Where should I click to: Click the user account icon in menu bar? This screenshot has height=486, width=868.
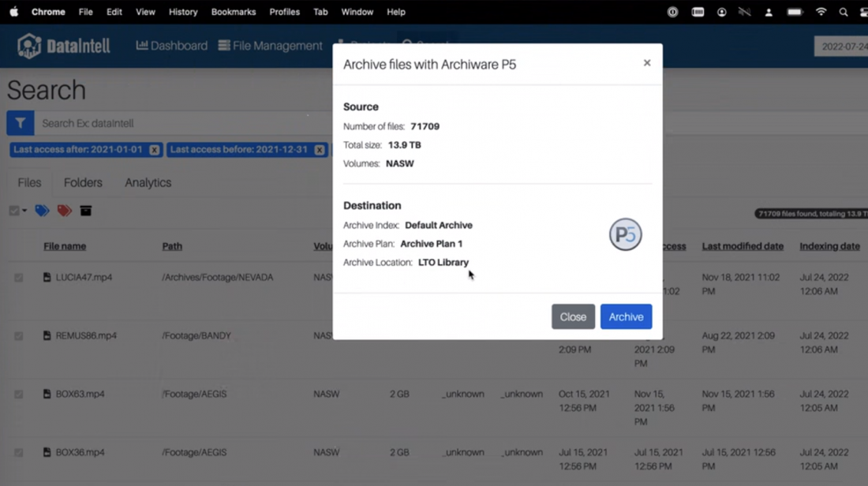click(x=769, y=12)
